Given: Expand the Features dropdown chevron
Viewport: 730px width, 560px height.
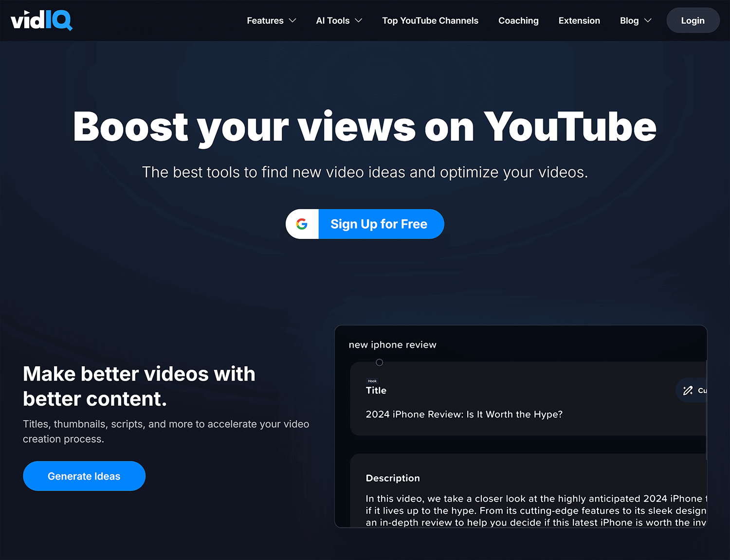Looking at the screenshot, I should 292,20.
